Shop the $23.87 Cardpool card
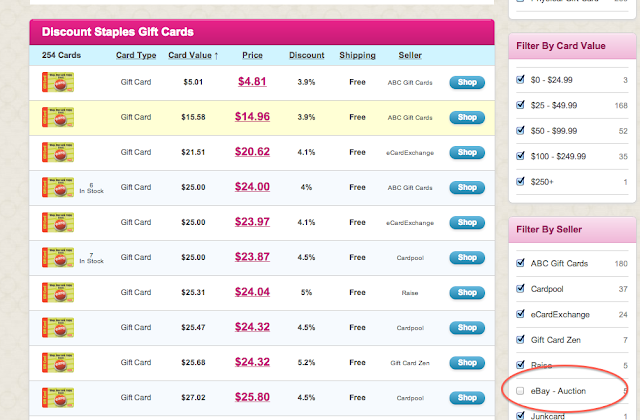The width and height of the screenshot is (640, 420). click(467, 258)
